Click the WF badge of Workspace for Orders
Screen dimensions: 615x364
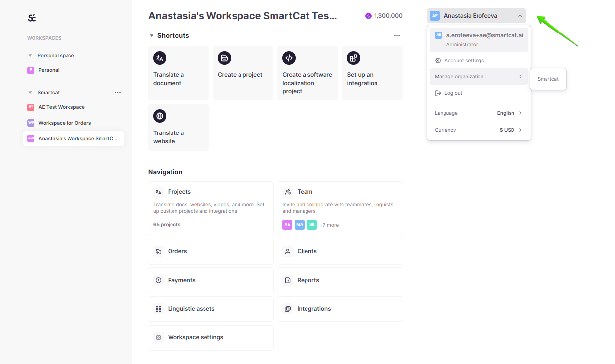tap(31, 123)
